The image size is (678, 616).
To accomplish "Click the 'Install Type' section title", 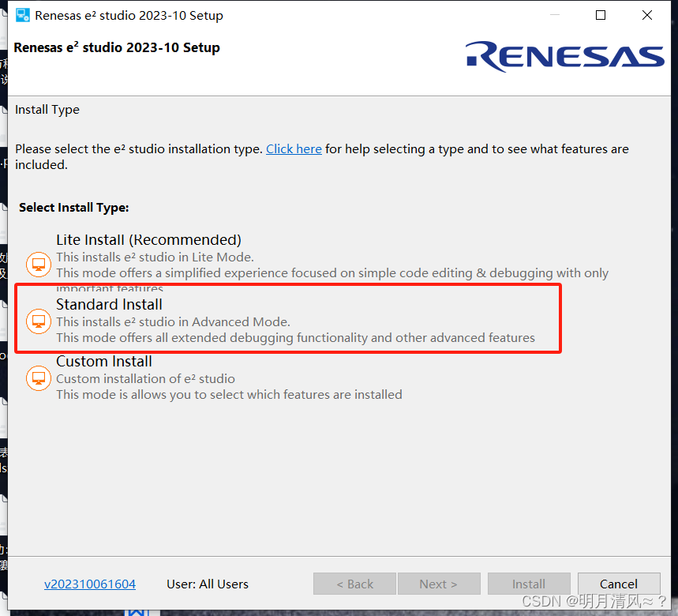I will click(x=47, y=110).
